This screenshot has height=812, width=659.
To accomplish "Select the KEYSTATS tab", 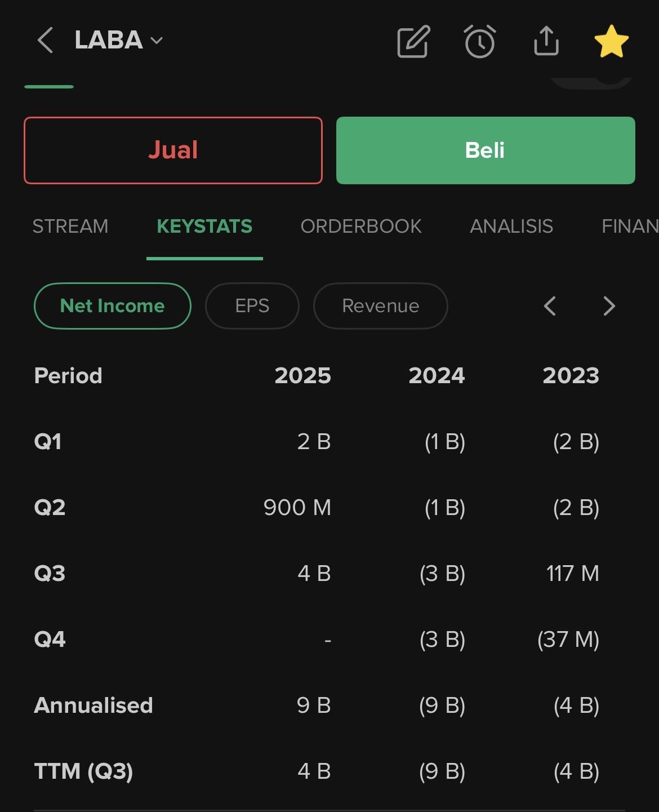I will (204, 227).
